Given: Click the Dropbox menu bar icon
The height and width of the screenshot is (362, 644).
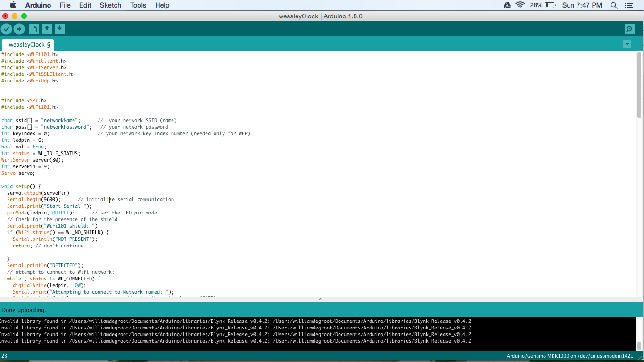Looking at the screenshot, I should tap(507, 5).
